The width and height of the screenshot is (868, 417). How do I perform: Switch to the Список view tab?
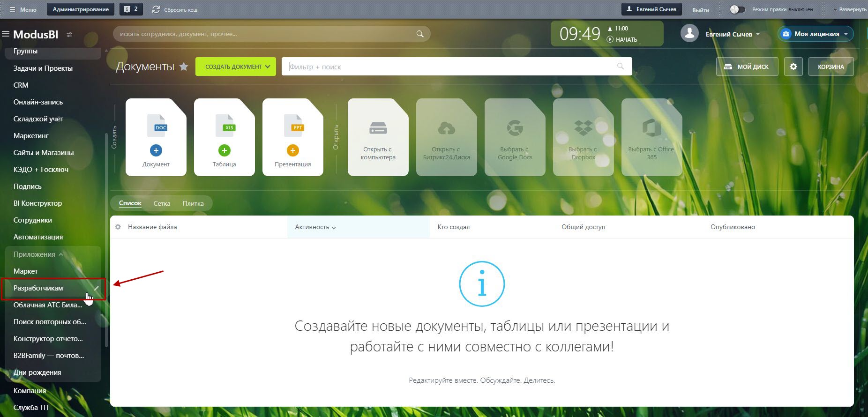click(x=130, y=203)
